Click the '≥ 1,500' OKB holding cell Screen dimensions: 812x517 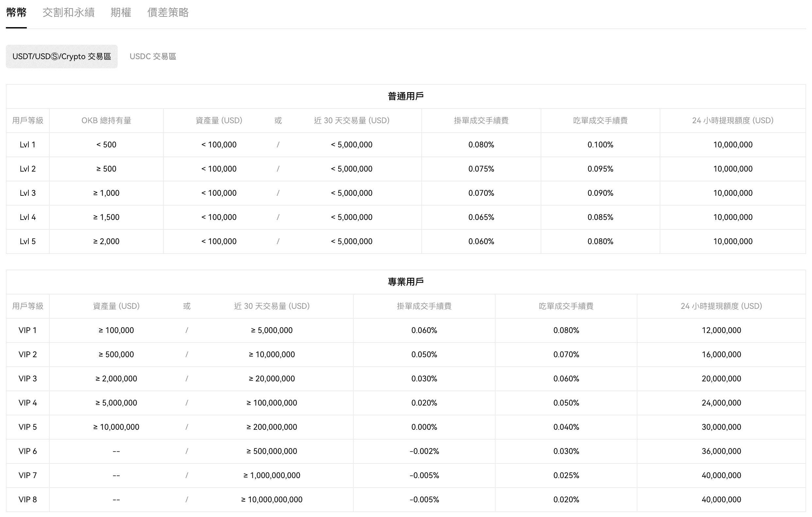pos(106,217)
